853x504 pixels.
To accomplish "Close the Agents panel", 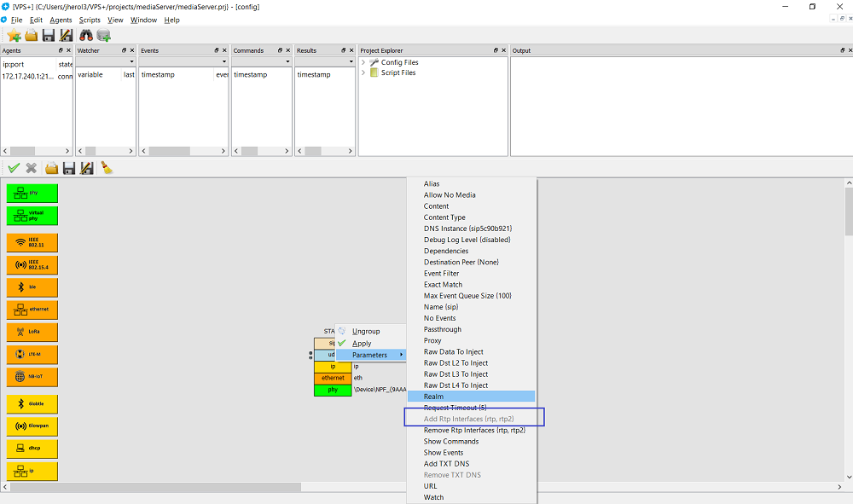I will click(70, 50).
